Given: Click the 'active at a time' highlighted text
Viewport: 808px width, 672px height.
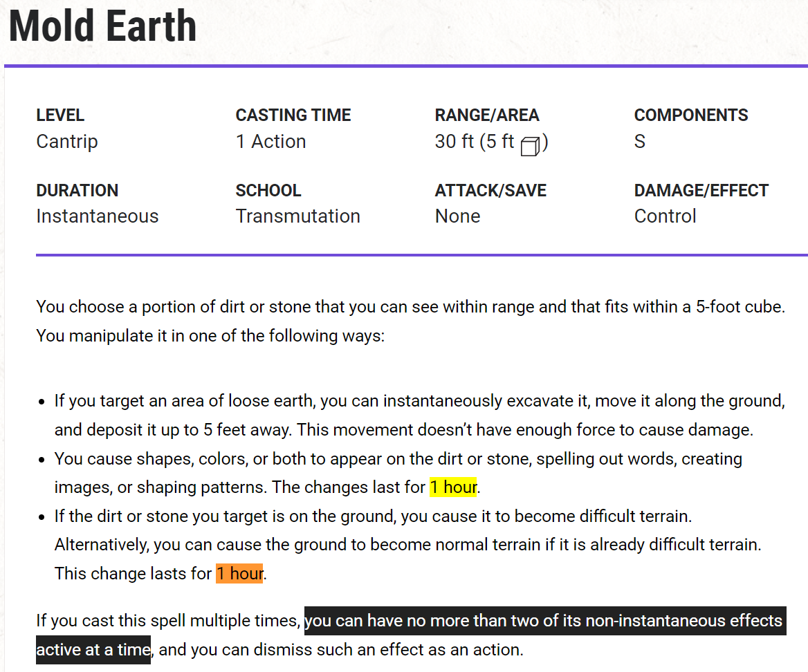Looking at the screenshot, I should point(93,650).
